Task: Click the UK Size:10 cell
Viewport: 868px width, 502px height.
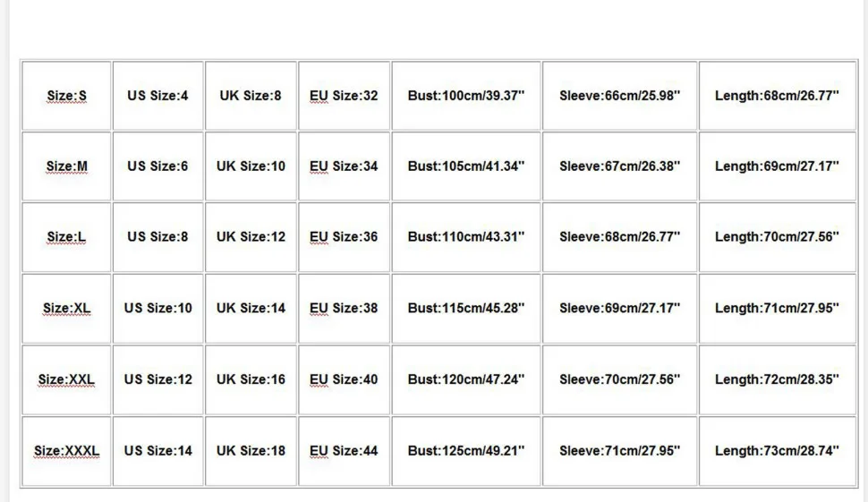Action: (251, 166)
